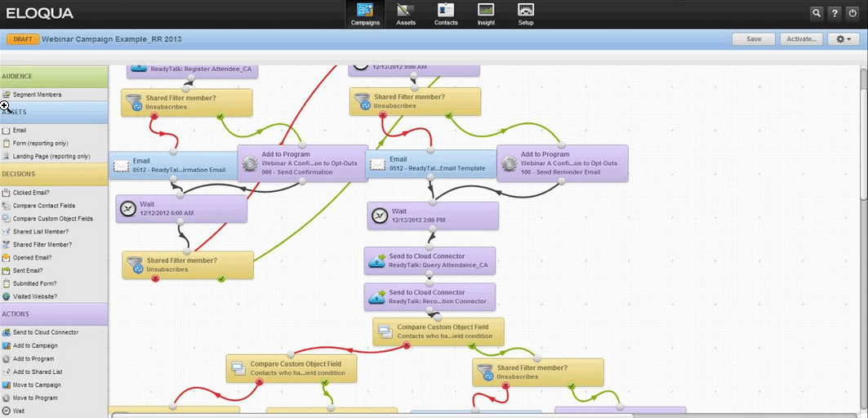Open the Contacts section icon
The width and height of the screenshot is (868, 418).
[446, 14]
